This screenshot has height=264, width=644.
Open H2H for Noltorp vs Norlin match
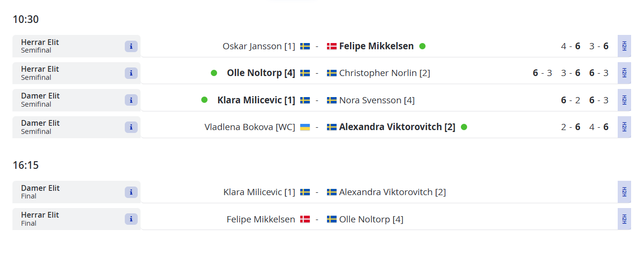tap(624, 73)
